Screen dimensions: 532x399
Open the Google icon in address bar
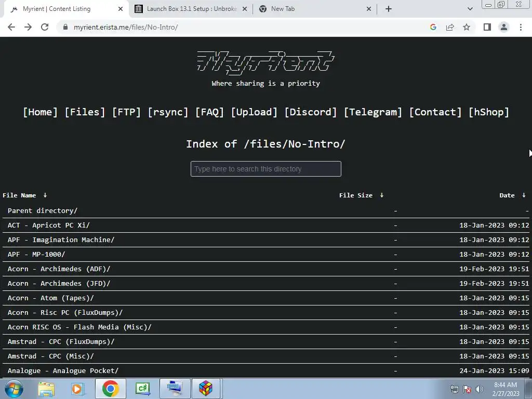[433, 27]
